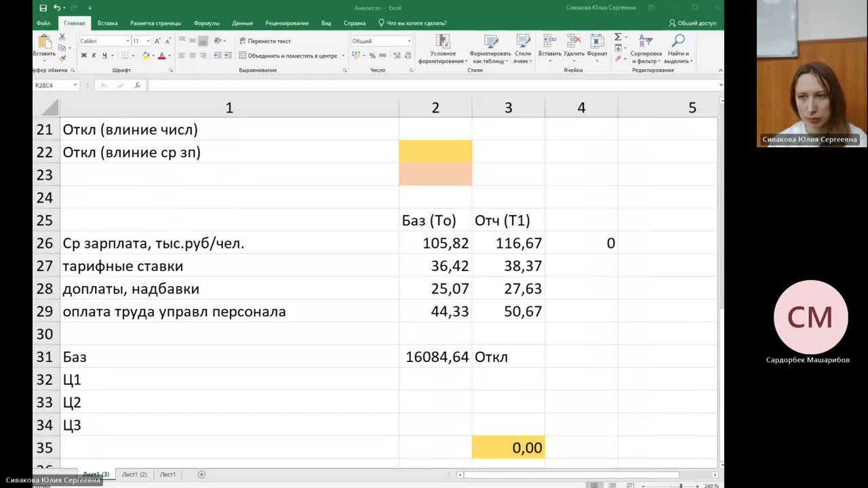Switch to the Рецензирование tab
This screenshot has height=488, width=868.
point(287,23)
